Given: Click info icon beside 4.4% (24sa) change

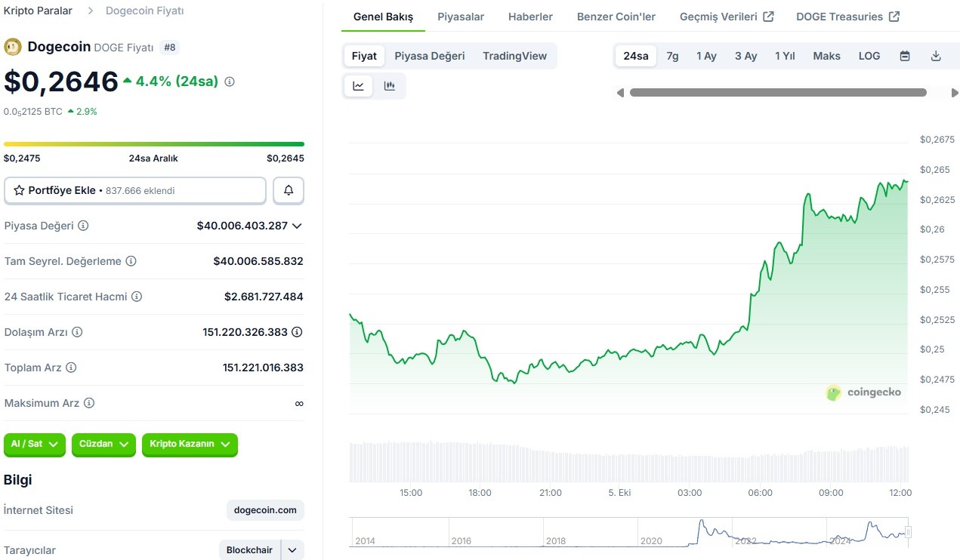Looking at the screenshot, I should pos(230,82).
